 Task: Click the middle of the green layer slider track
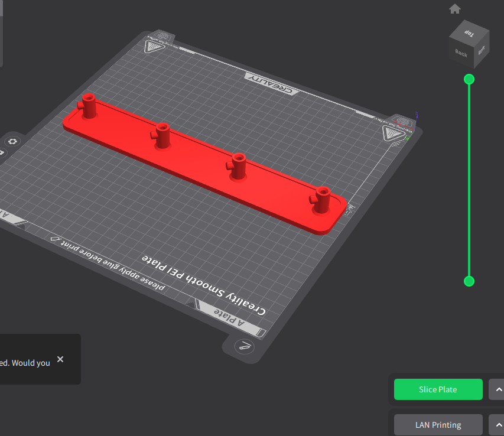coord(469,180)
